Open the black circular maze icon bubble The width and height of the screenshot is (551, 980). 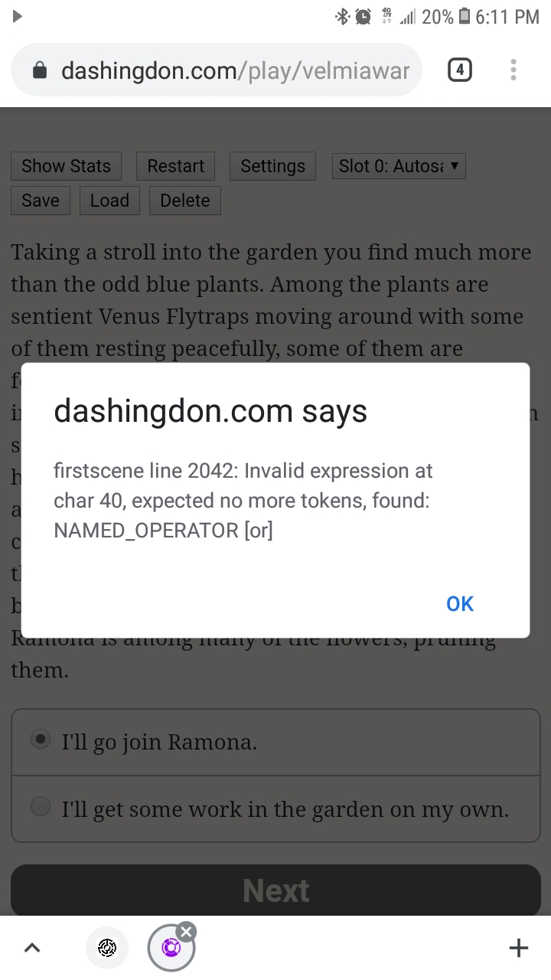click(107, 948)
